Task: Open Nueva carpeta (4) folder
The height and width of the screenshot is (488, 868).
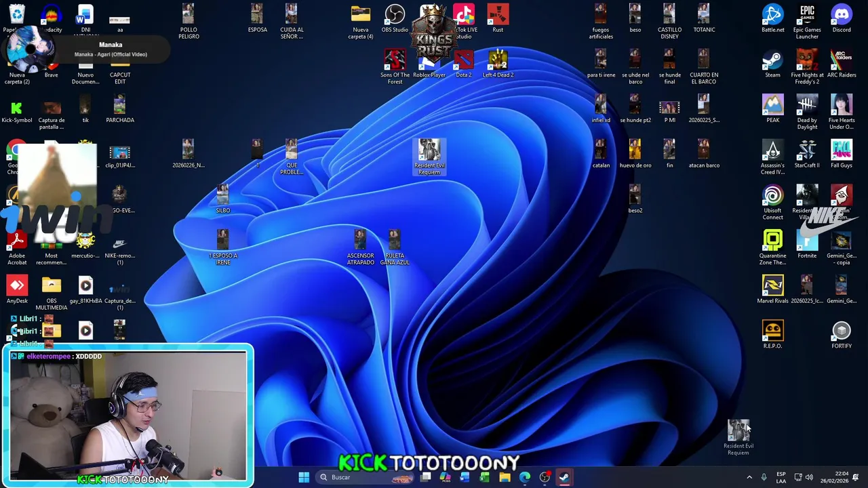Action: coord(361,22)
